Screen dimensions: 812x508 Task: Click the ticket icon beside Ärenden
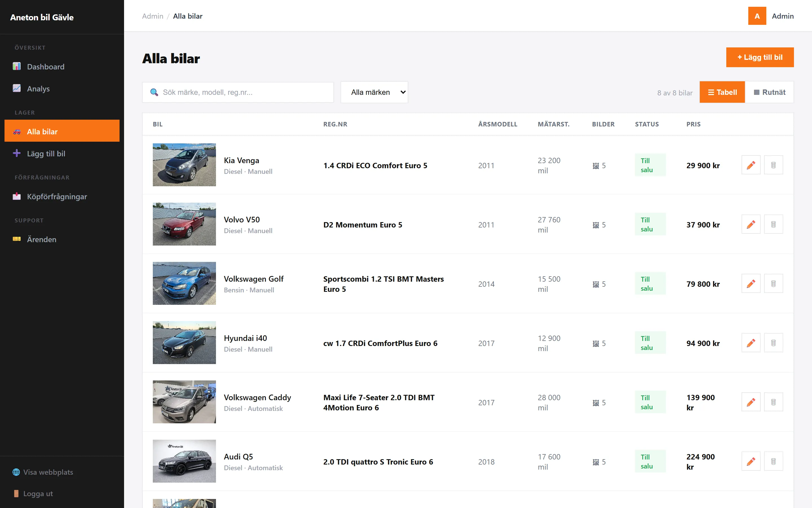coord(16,239)
